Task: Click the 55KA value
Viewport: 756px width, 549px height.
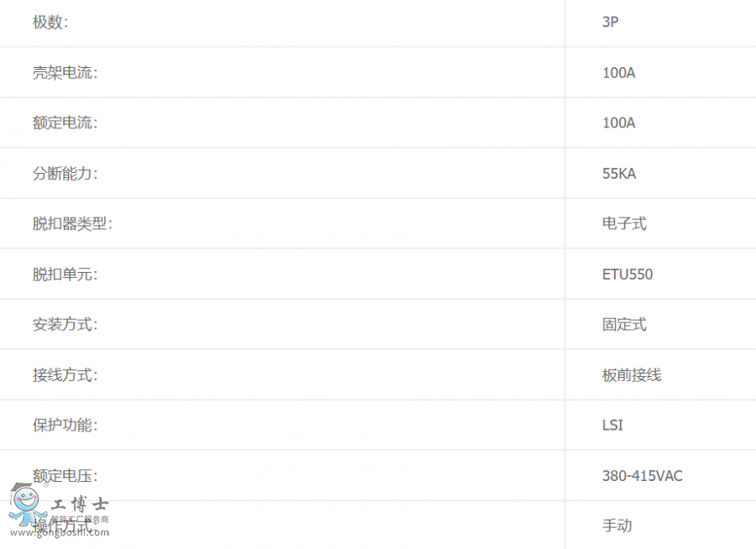Action: pyautogui.click(x=619, y=174)
